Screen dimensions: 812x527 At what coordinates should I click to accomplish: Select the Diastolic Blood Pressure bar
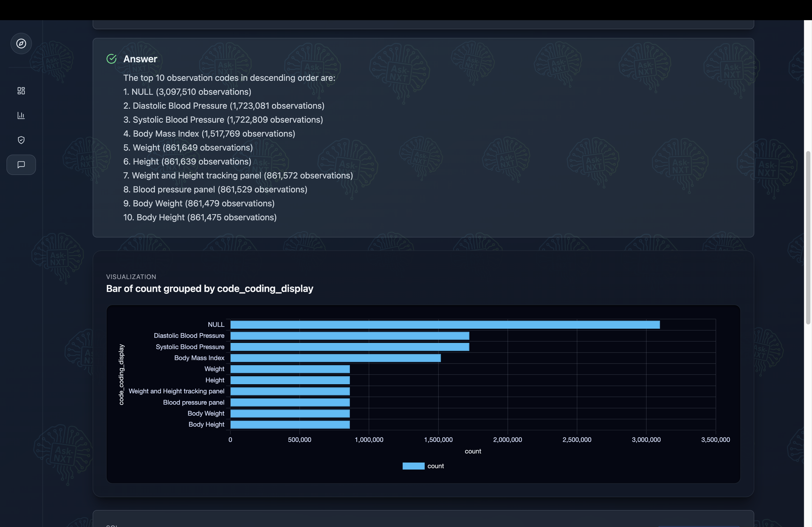pyautogui.click(x=349, y=336)
